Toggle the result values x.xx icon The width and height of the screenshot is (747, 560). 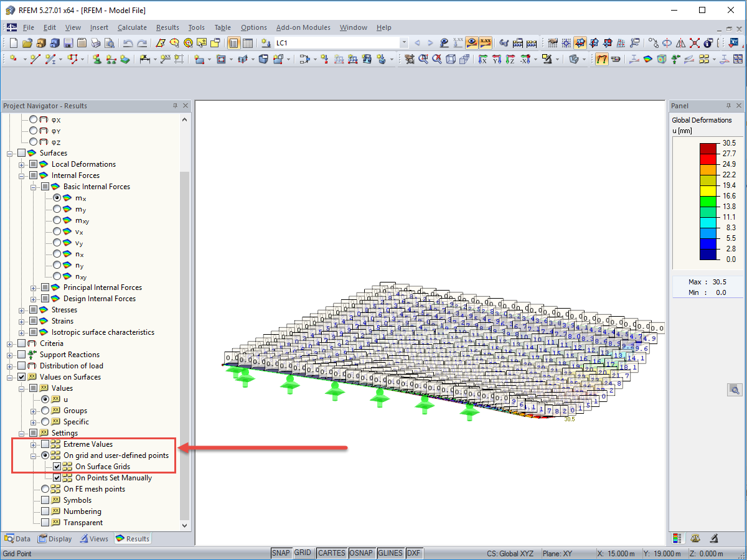(x=486, y=43)
